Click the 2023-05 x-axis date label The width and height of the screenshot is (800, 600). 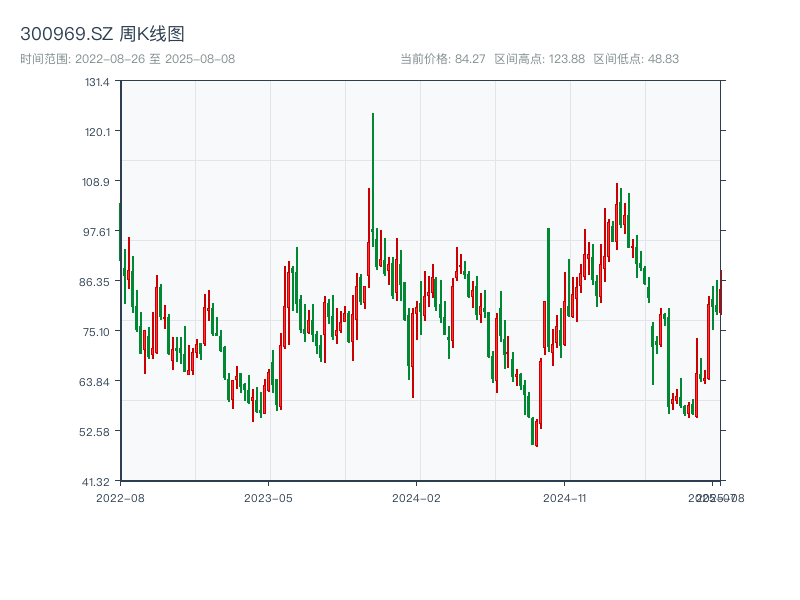click(268, 497)
